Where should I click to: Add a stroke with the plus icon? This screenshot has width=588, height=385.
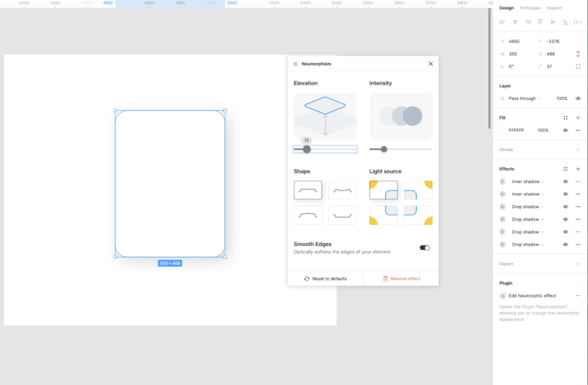click(578, 149)
